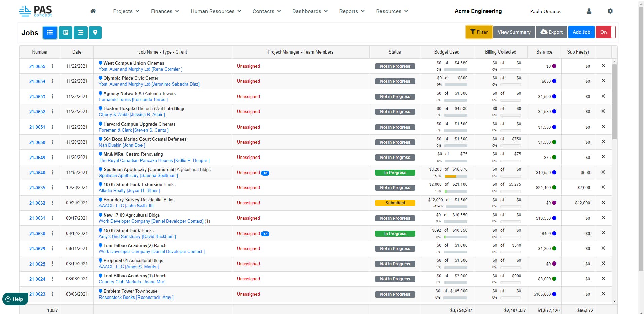
Task: Sort by the Status column header
Action: (395, 52)
